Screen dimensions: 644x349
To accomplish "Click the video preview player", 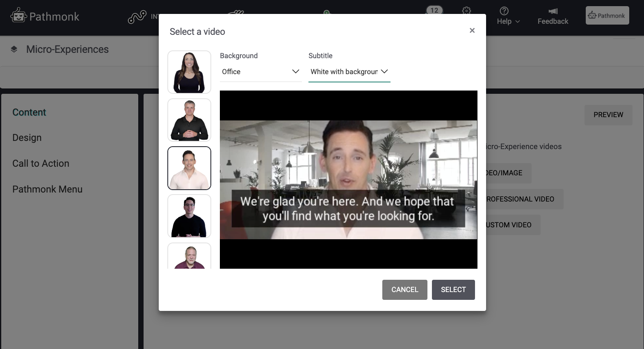I will pyautogui.click(x=348, y=179).
